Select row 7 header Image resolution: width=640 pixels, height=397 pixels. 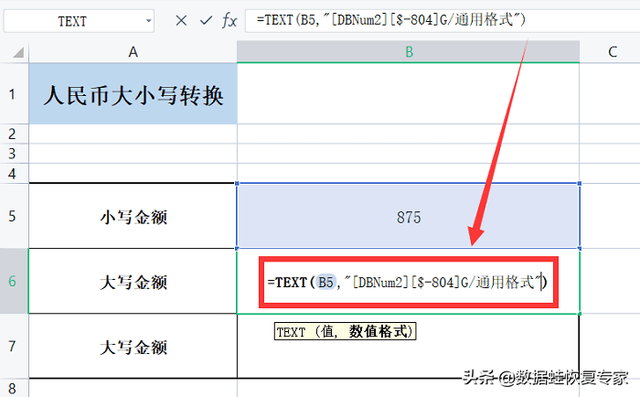(x=13, y=346)
